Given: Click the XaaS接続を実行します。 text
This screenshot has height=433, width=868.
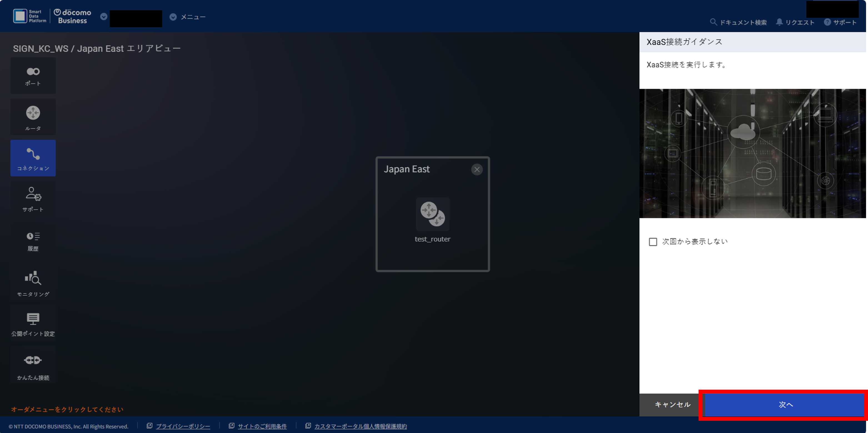Looking at the screenshot, I should coord(687,65).
